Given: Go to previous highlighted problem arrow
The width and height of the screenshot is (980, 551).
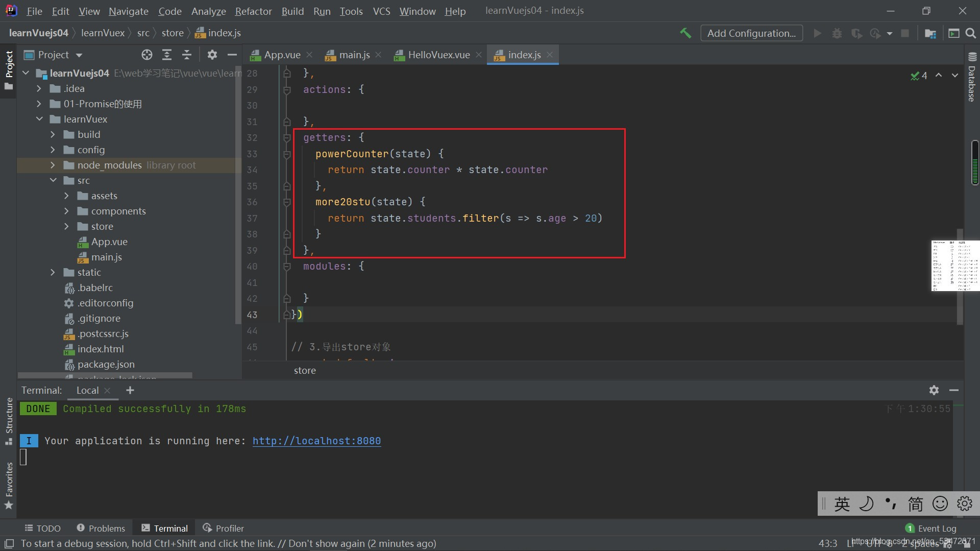Looking at the screenshot, I should click(x=939, y=75).
